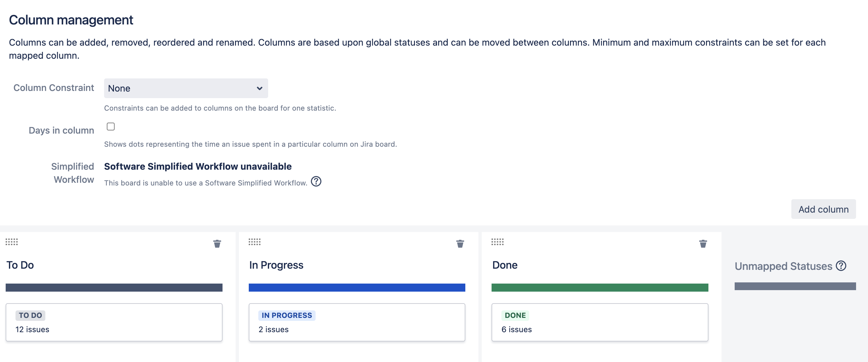Open Simplified Workflow help icon

coord(316,182)
